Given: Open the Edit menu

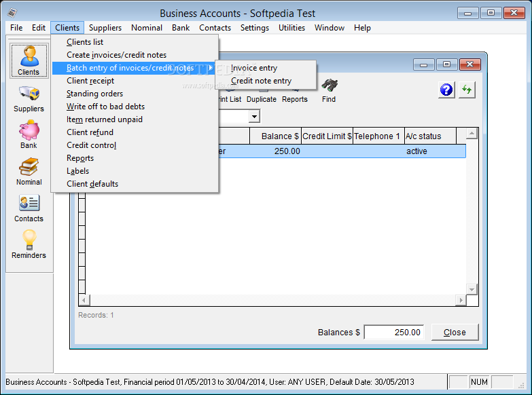Looking at the screenshot, I should point(39,28).
